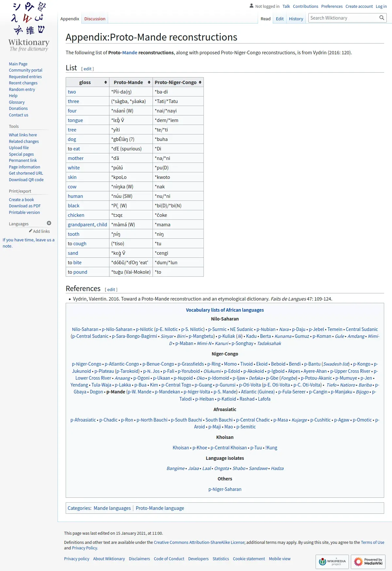The image size is (392, 571).
Task: Open p-Nilo-Saharan link
Action: click(117, 329)
